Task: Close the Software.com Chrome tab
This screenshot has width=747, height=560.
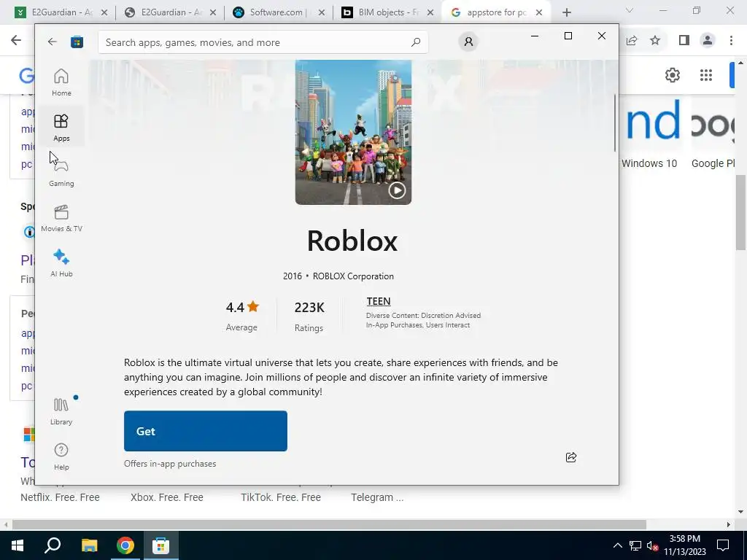Action: pos(322,12)
